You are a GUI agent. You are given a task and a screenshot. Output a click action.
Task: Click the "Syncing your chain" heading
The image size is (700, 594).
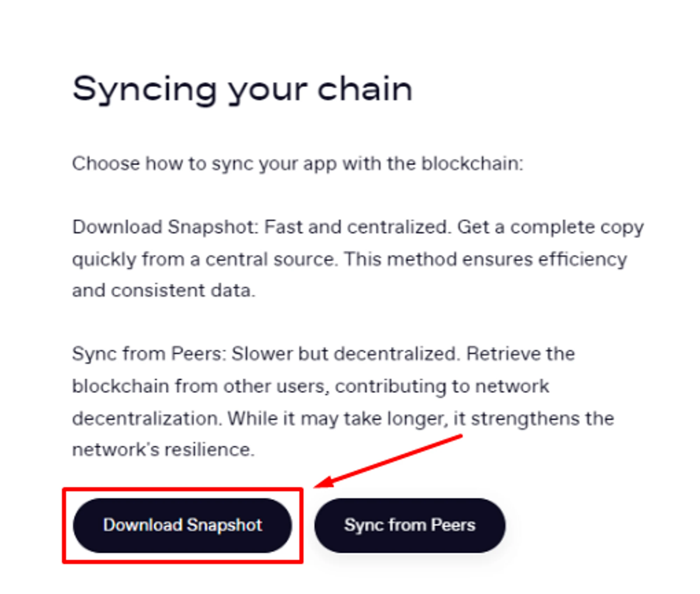pos(242,90)
